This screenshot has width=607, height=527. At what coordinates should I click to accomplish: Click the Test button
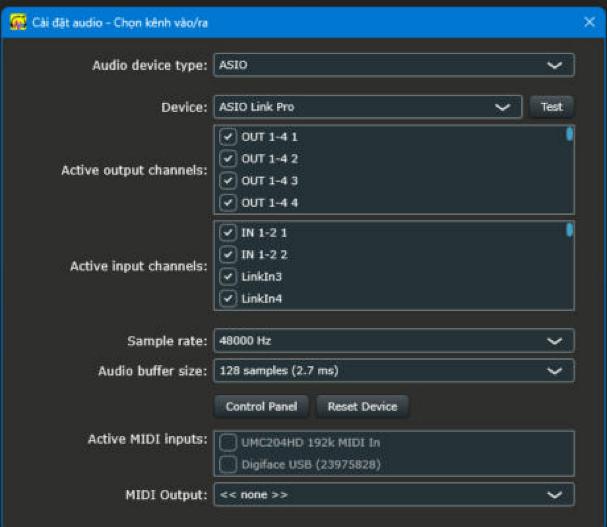click(x=551, y=107)
